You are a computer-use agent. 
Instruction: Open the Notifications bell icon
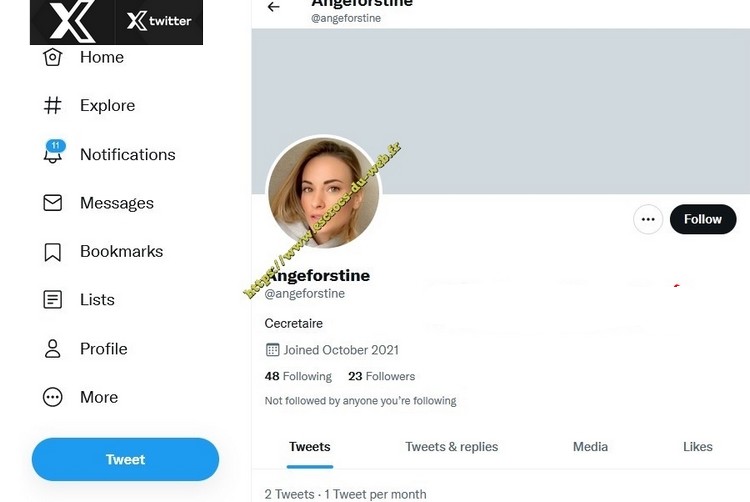53,154
